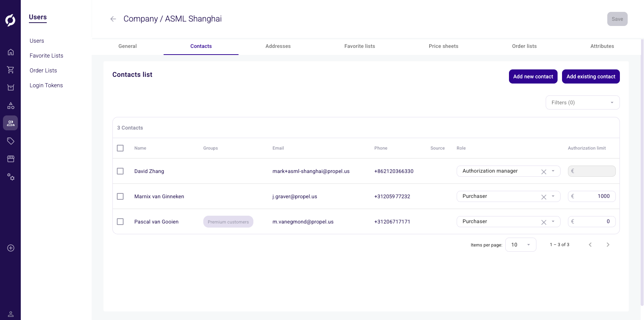Click the Propel logo icon
Screen dimensions: 644x320
[10, 20]
